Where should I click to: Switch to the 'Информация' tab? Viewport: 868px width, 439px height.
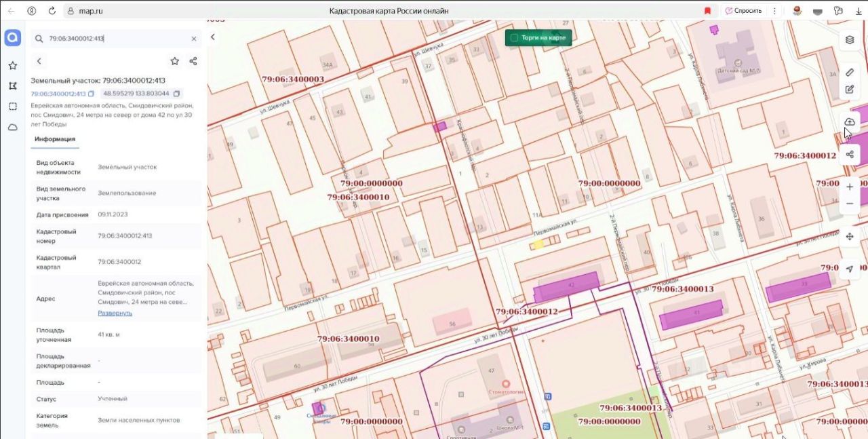point(55,139)
